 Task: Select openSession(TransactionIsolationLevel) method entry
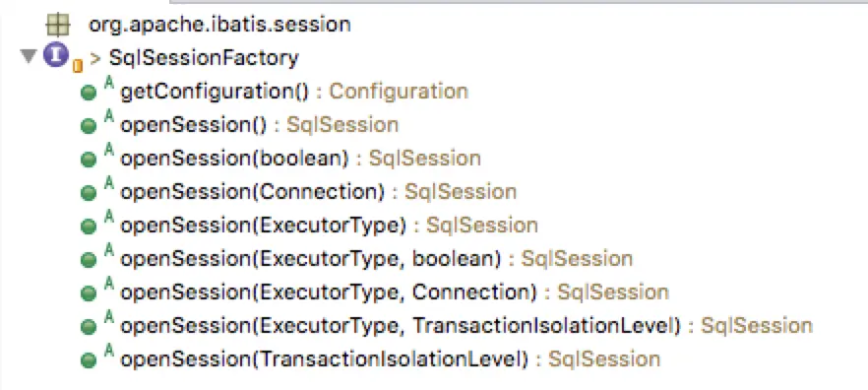[391, 358]
